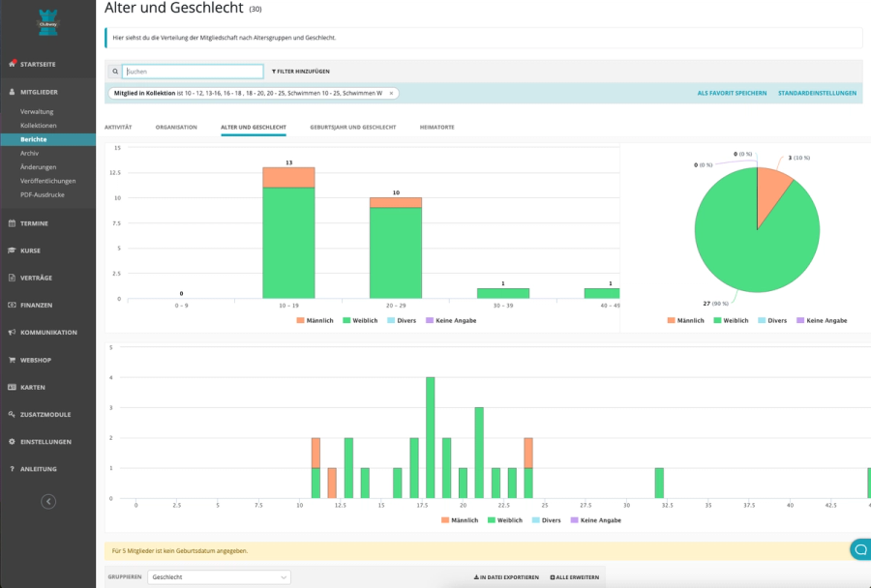The image size is (871, 588).
Task: Click the Clubway logo in sidebar
Action: (x=47, y=21)
